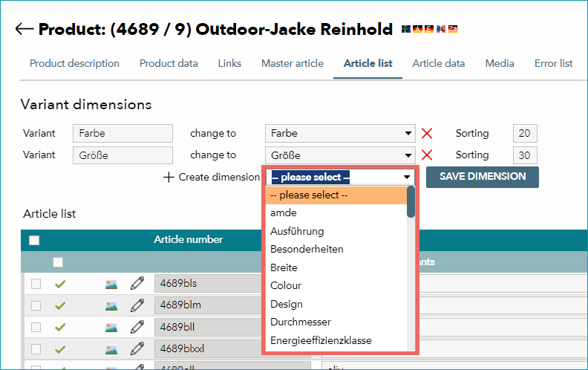The height and width of the screenshot is (370, 588).
Task: Delete the Größe variant dimension red X
Action: pos(427,155)
